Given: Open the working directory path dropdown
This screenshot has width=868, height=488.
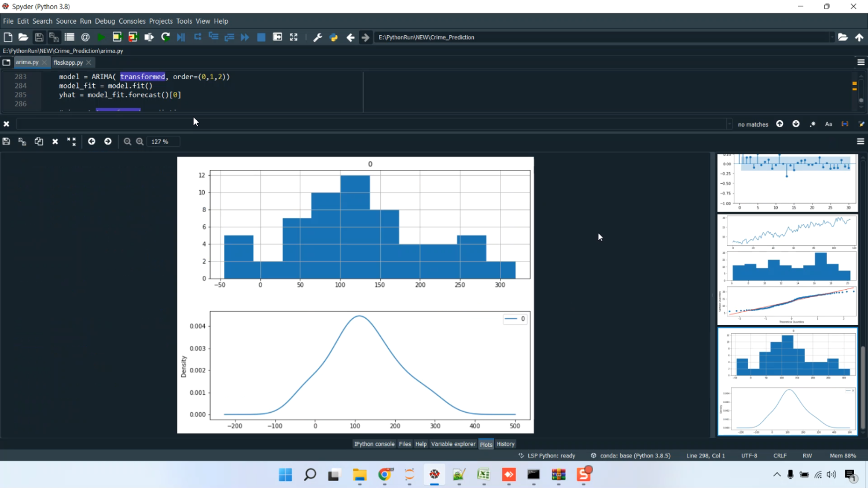Looking at the screenshot, I should (832, 37).
